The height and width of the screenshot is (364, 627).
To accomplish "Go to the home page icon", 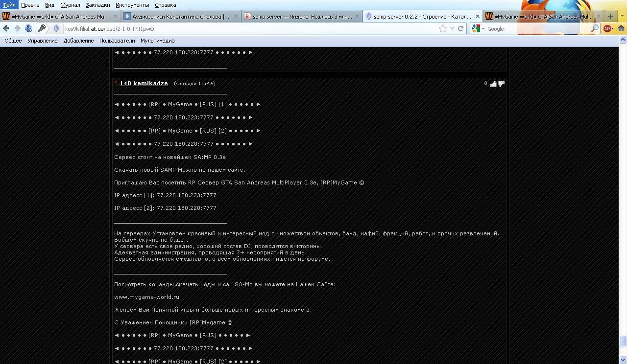I will click(621, 28).
